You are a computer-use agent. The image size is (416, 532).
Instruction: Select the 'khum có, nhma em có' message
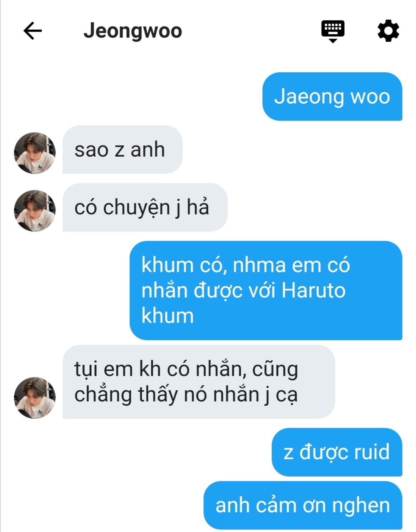pos(266,290)
